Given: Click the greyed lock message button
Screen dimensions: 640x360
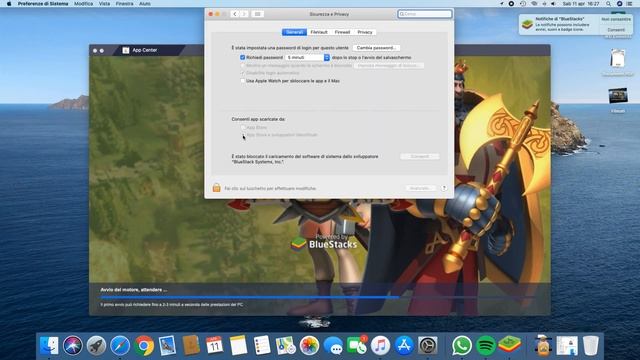Looking at the screenshot, I should pos(389,65).
